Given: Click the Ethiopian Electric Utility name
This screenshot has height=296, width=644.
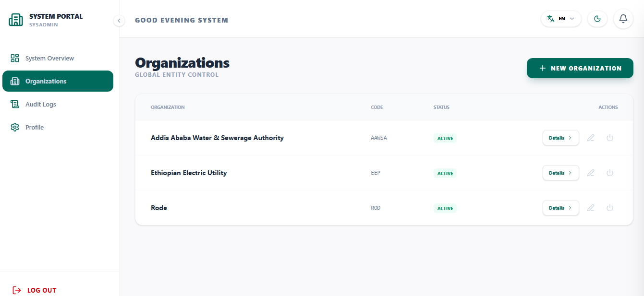Looking at the screenshot, I should tap(189, 173).
